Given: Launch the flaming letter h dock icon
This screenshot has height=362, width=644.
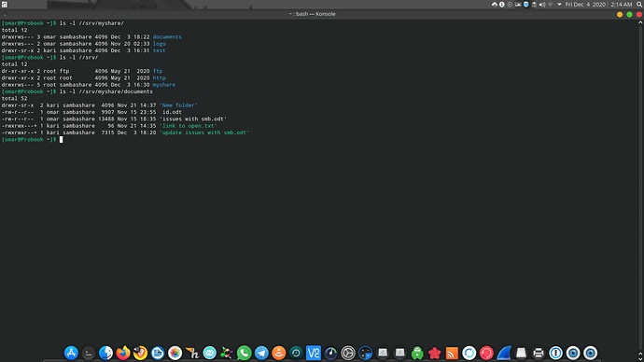Looking at the screenshot, I should coord(192,353).
